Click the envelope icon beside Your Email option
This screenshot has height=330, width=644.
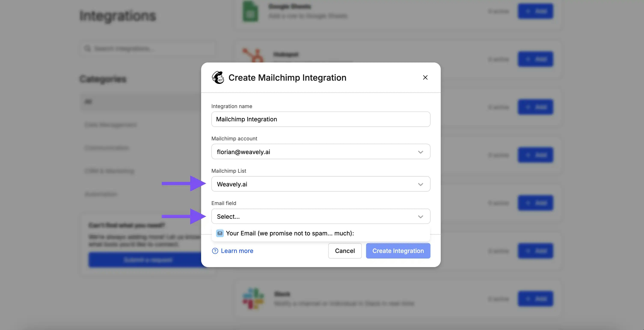tap(220, 233)
